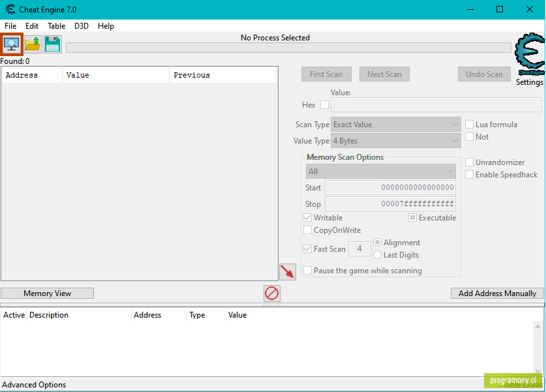Toggle the Executable checkbox

coord(413,218)
